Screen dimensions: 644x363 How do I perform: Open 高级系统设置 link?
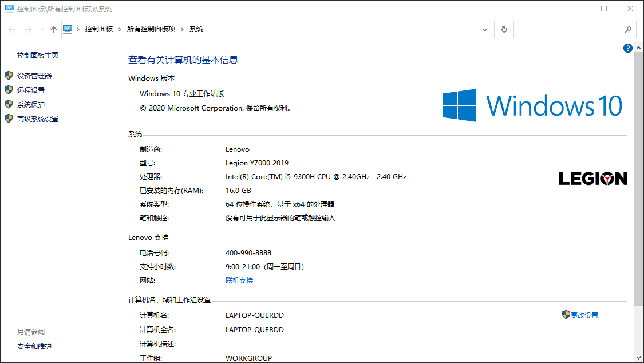coord(38,119)
